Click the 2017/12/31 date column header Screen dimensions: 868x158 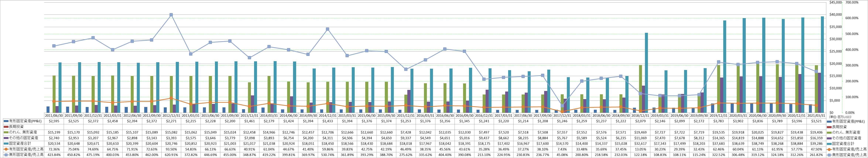[x=562, y=115]
